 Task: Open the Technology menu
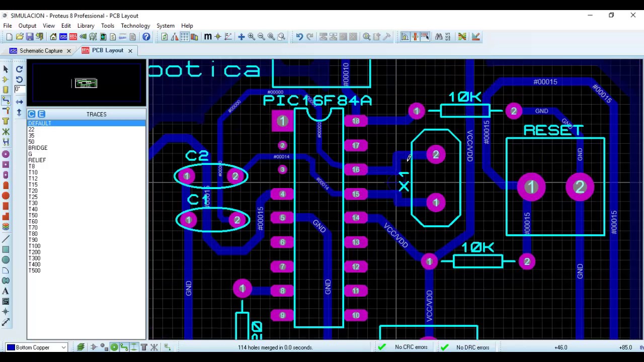tap(135, 26)
